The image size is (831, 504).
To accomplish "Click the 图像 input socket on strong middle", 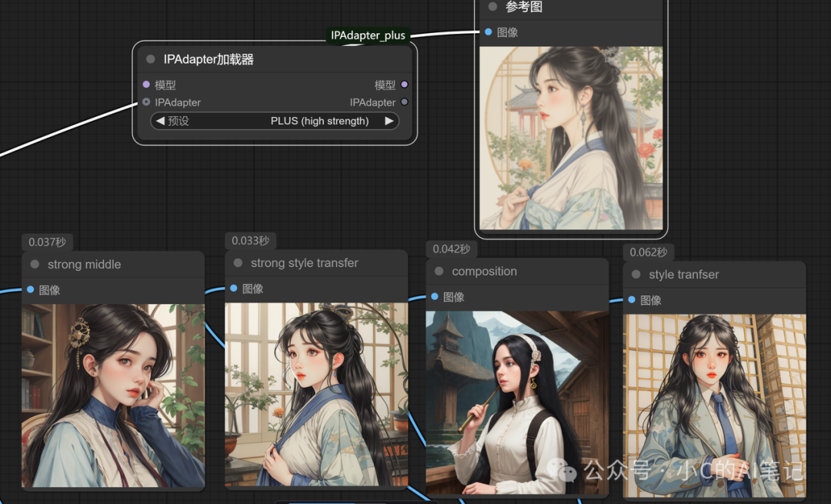I will (x=30, y=289).
